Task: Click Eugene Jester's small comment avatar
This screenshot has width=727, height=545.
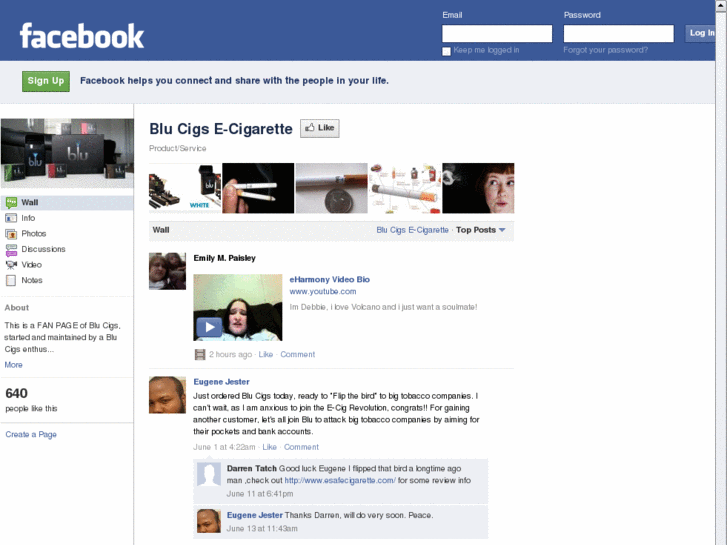Action: pyautogui.click(x=209, y=521)
